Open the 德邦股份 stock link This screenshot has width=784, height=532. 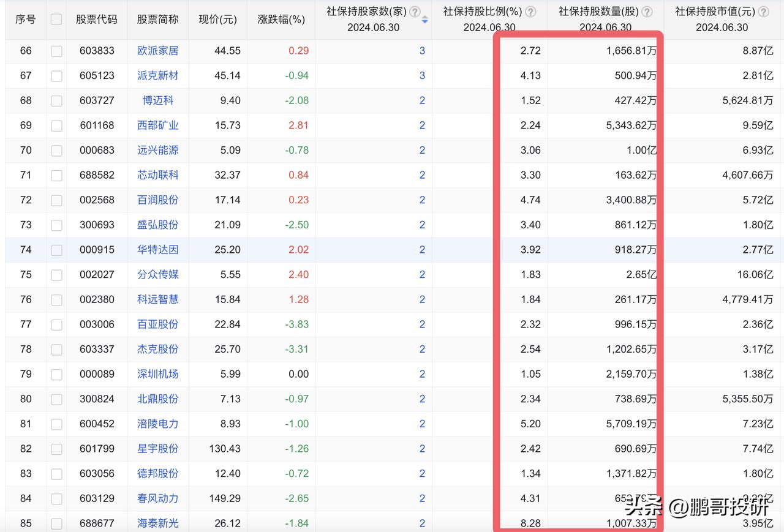click(158, 473)
